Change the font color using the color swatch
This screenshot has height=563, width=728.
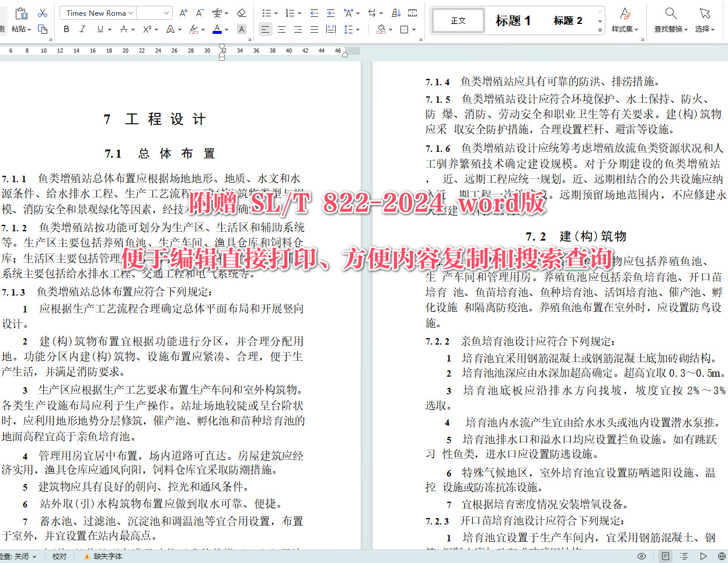point(216,29)
